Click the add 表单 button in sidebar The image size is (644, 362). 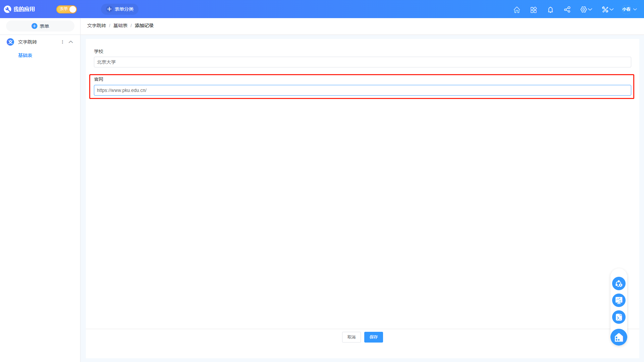click(40, 26)
